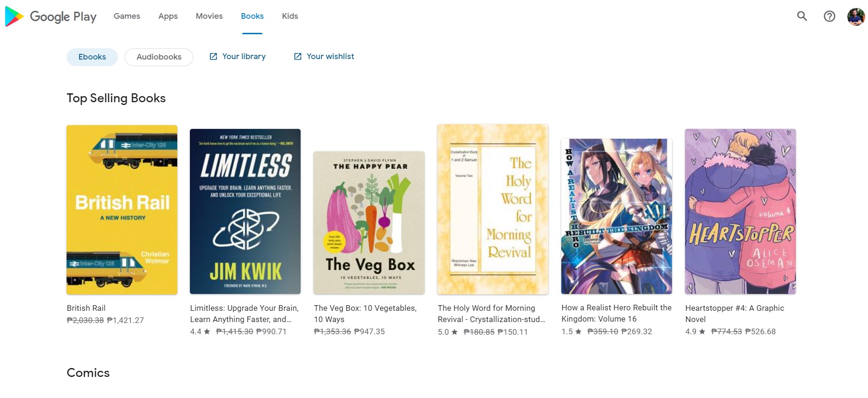Open the Your wishlist link
868x398 pixels.
330,56
